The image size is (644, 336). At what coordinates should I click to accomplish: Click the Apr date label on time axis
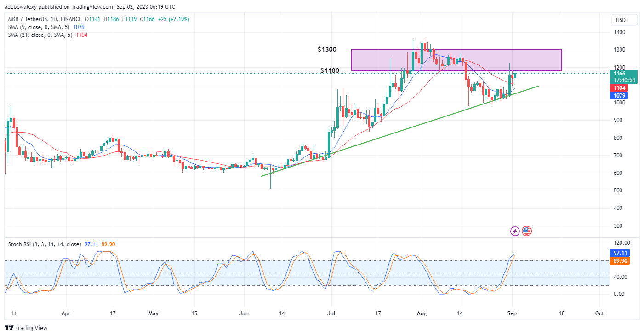(66, 313)
